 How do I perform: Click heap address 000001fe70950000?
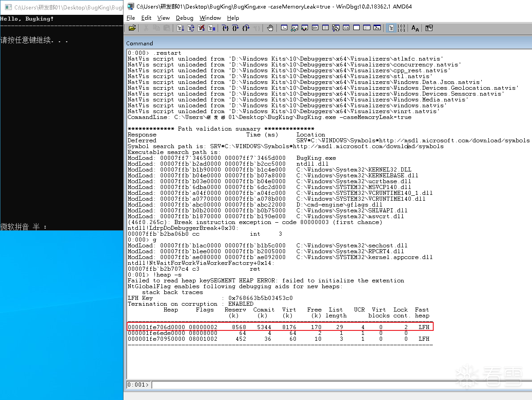(x=156, y=339)
